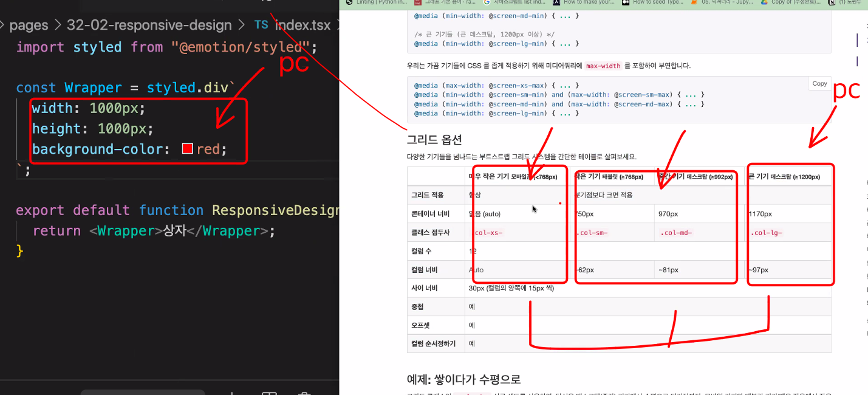The height and width of the screenshot is (395, 868).
Task: Click the Copy button on the code block
Action: [x=819, y=84]
